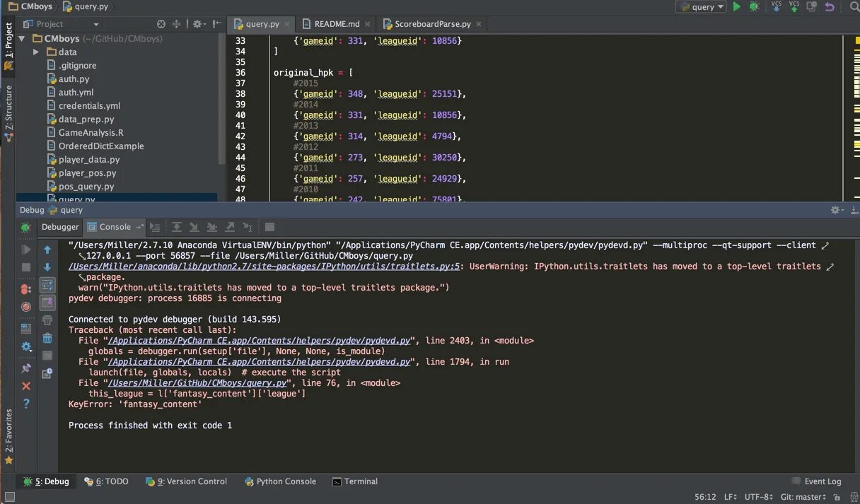Move up the stack trace with the blue up arrow

point(47,250)
